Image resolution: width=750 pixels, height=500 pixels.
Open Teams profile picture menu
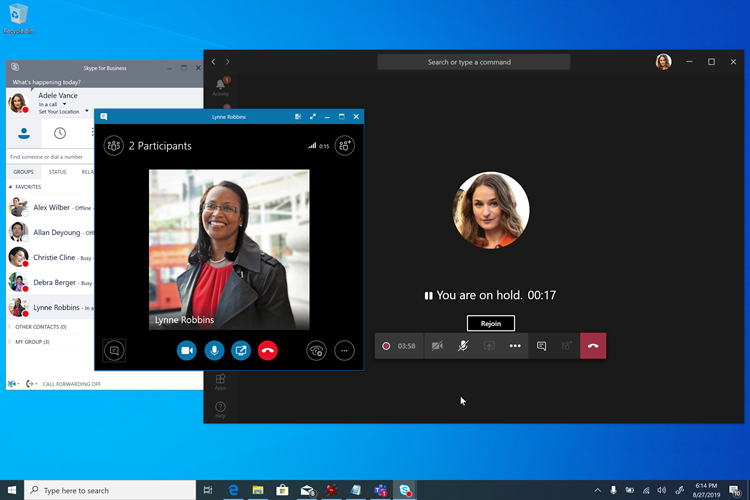[x=663, y=62]
